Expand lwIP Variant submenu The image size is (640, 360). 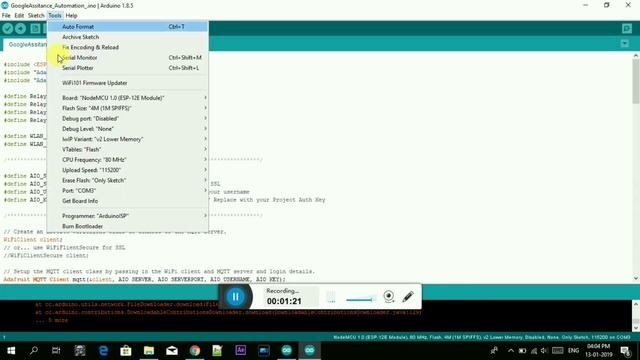(x=128, y=139)
